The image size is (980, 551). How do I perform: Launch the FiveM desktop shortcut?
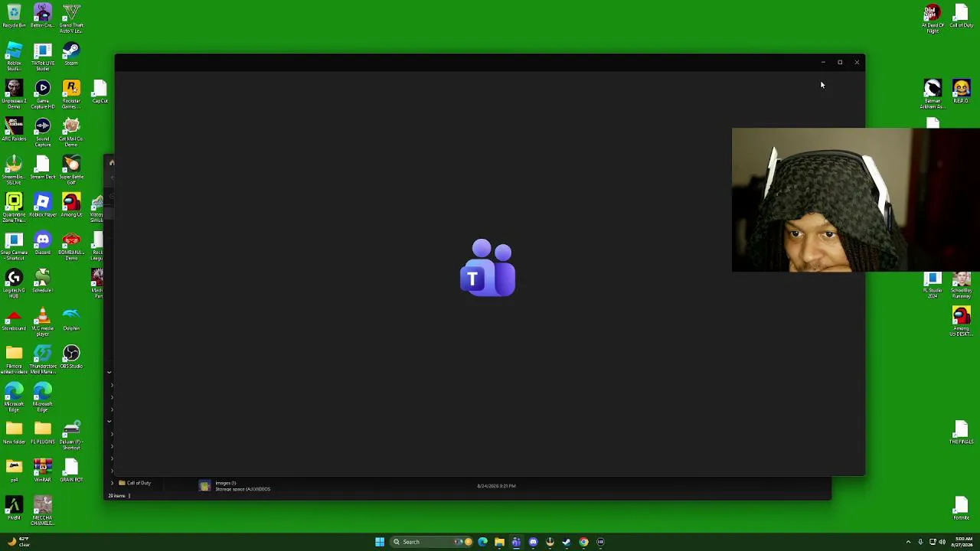pyautogui.click(x=14, y=507)
